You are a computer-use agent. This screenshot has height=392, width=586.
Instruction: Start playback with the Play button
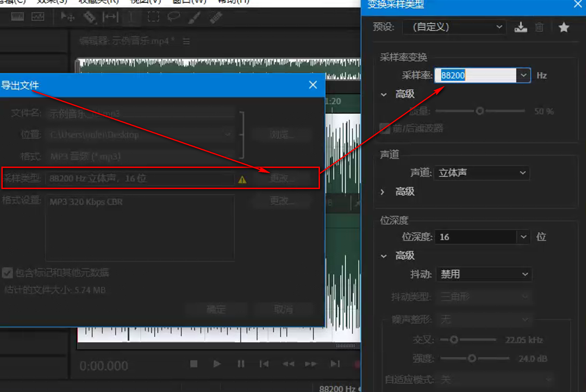(x=217, y=364)
